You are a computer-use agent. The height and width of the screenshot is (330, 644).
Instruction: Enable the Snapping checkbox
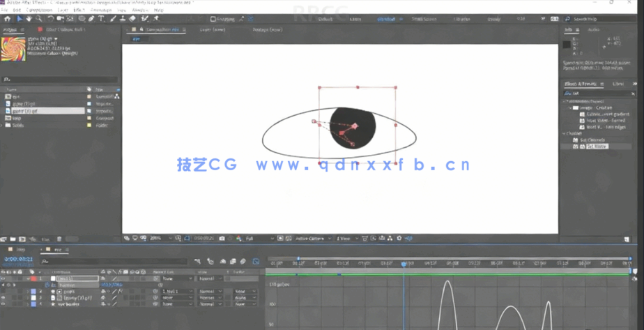(x=213, y=19)
